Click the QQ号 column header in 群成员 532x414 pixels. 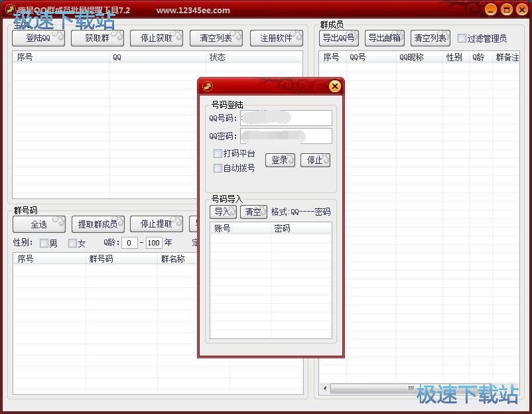click(371, 57)
